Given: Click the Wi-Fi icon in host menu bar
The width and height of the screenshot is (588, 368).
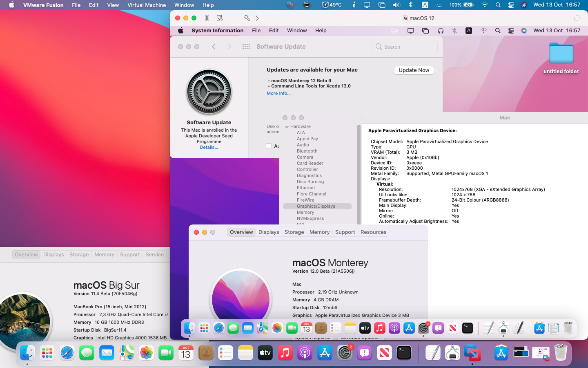Looking at the screenshot, I should tap(485, 5).
